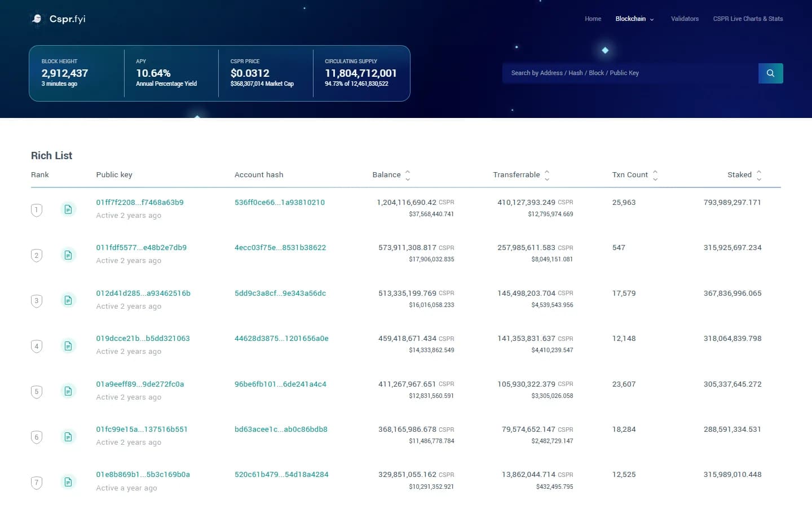The width and height of the screenshot is (812, 508).
Task: Click staked amount 793,989,297.171
Action: pyautogui.click(x=732, y=202)
